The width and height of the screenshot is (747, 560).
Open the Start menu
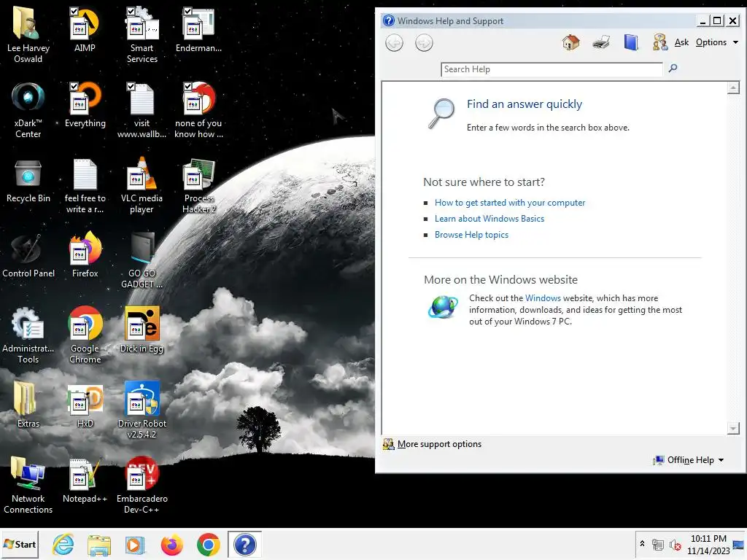pyautogui.click(x=20, y=544)
